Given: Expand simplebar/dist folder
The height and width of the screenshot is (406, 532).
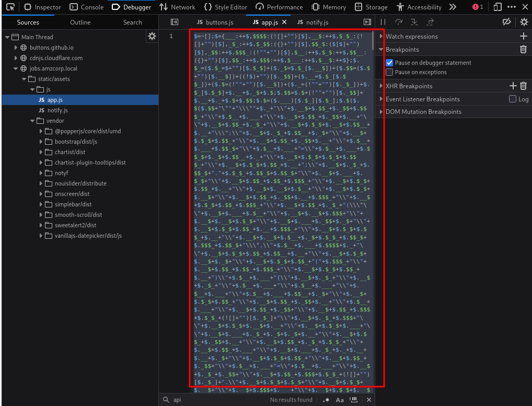Looking at the screenshot, I should (41, 204).
